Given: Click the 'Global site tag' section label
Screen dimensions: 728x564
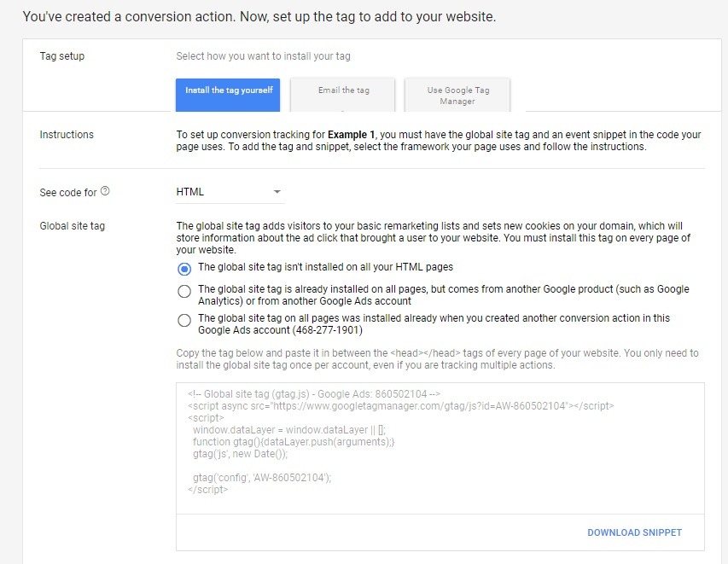Looking at the screenshot, I should pyautogui.click(x=73, y=226).
